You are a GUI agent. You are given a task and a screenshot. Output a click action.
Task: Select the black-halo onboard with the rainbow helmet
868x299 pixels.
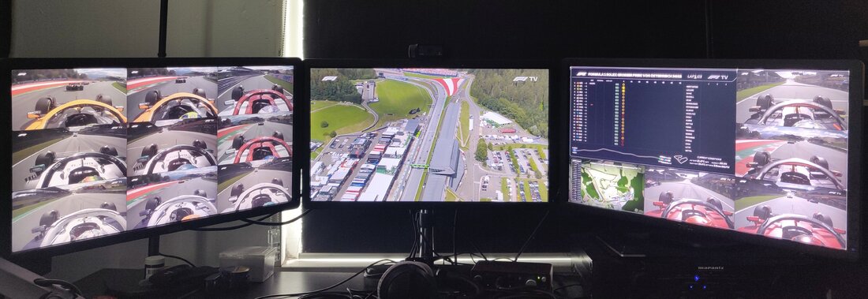point(69,161)
